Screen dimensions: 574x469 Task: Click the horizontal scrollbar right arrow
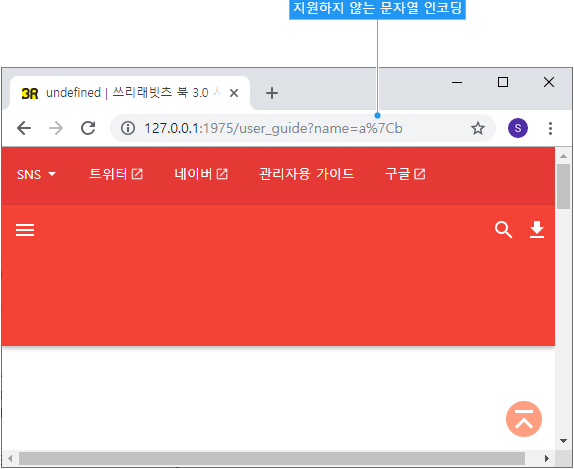coord(547,458)
